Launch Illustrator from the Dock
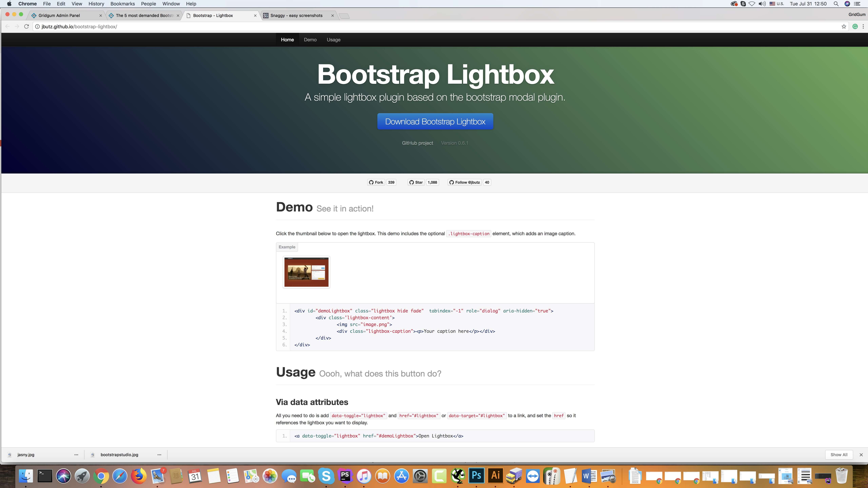This screenshot has width=868, height=488. (495, 476)
